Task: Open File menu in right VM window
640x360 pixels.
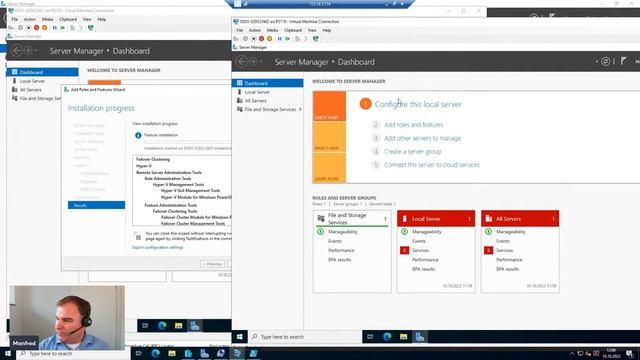Action: (x=240, y=30)
